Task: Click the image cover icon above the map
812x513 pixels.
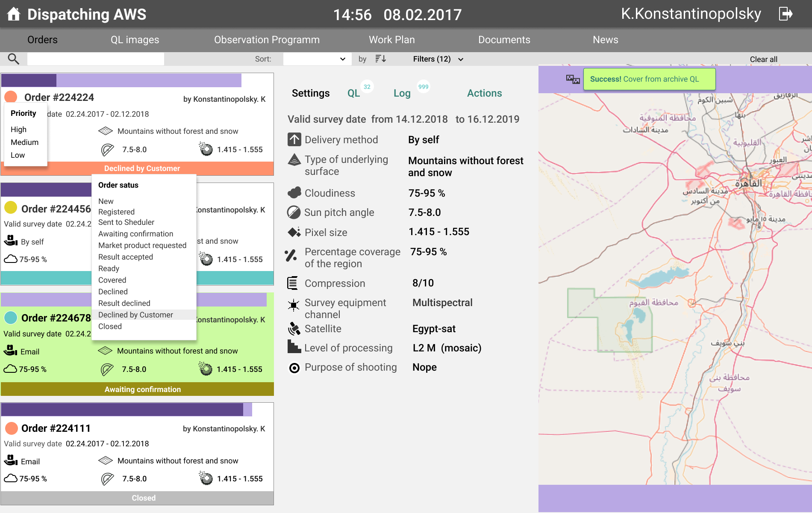Action: [573, 79]
